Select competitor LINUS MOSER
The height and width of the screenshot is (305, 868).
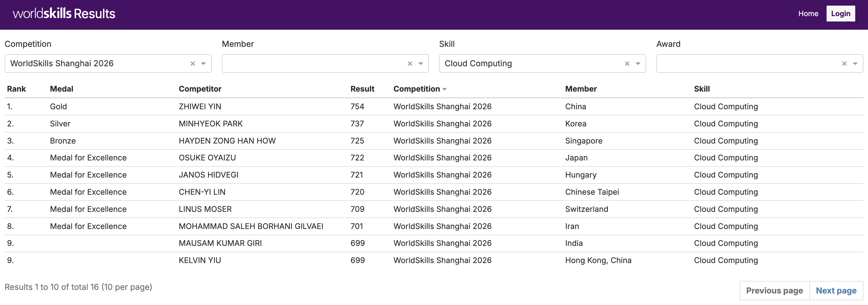coord(205,209)
